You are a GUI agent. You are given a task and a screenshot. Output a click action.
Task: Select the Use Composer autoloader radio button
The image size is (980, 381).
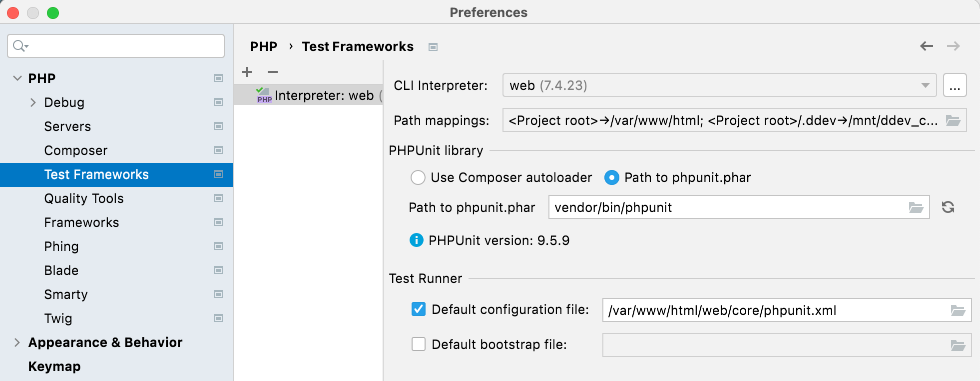(x=418, y=177)
